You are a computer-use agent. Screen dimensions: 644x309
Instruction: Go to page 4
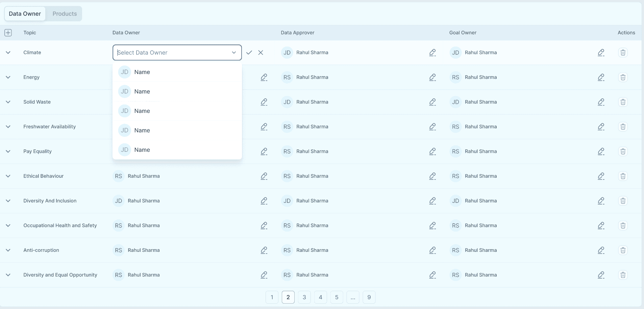click(321, 297)
